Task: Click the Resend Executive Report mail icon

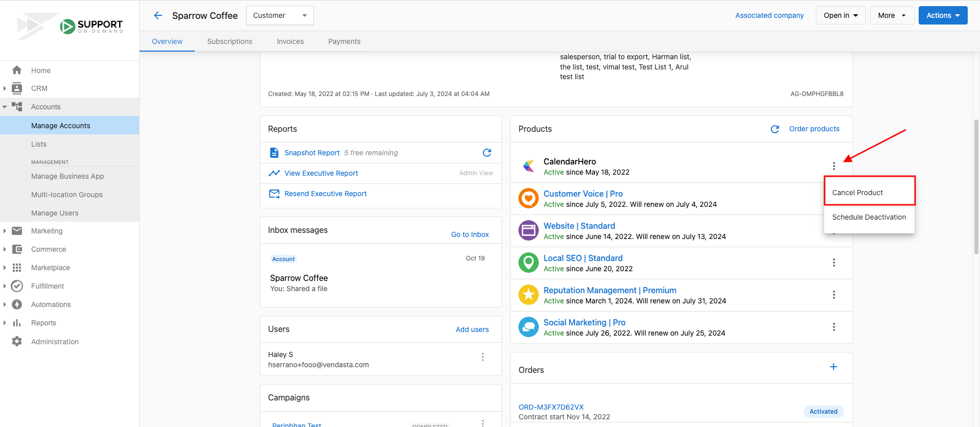Action: [x=274, y=194]
